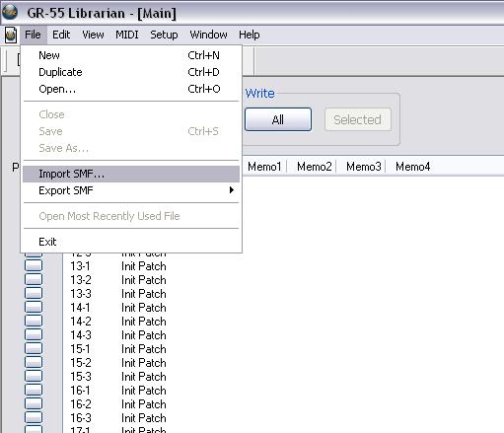Open the MIDI menu
The height and width of the screenshot is (433, 504).
click(127, 35)
